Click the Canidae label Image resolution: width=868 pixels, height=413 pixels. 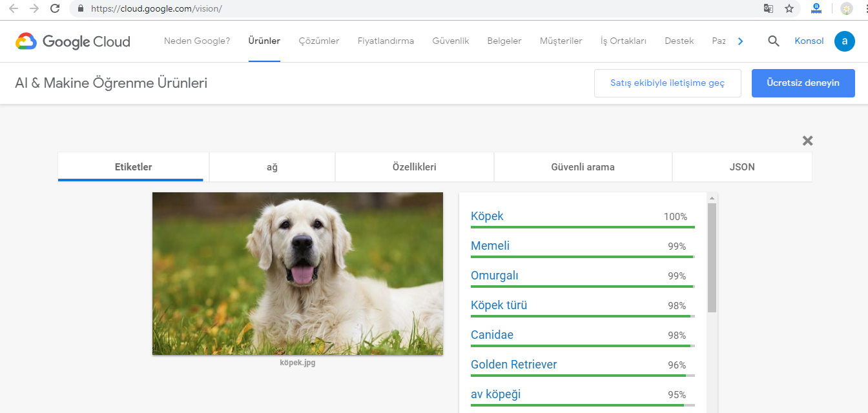click(492, 335)
